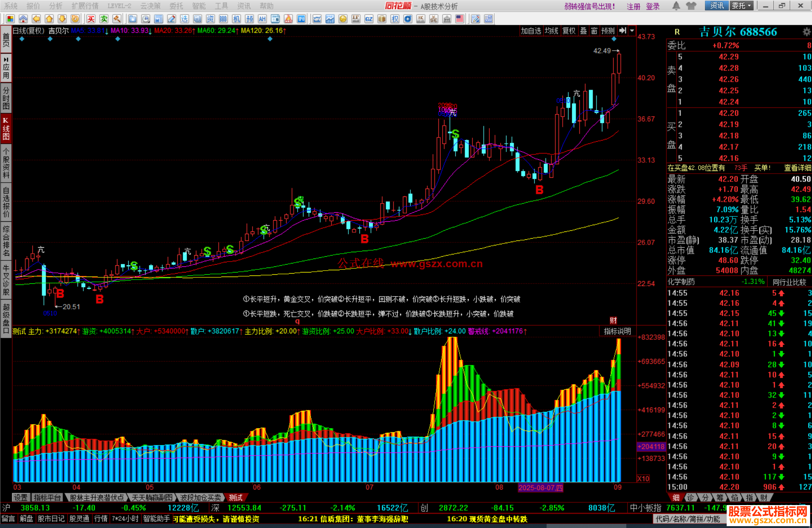This screenshot has width=812, height=528.
Task: Toggle 均线 moving average display
Action: (551, 31)
